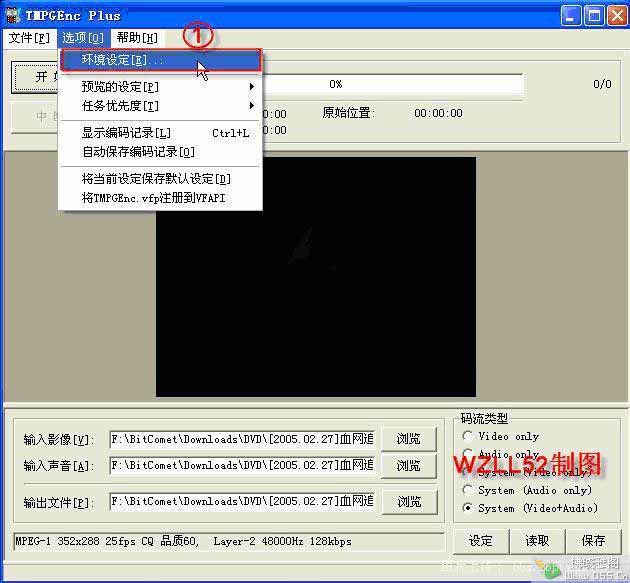
Task: Select 环境设定[E] menu entry
Action: (x=161, y=60)
